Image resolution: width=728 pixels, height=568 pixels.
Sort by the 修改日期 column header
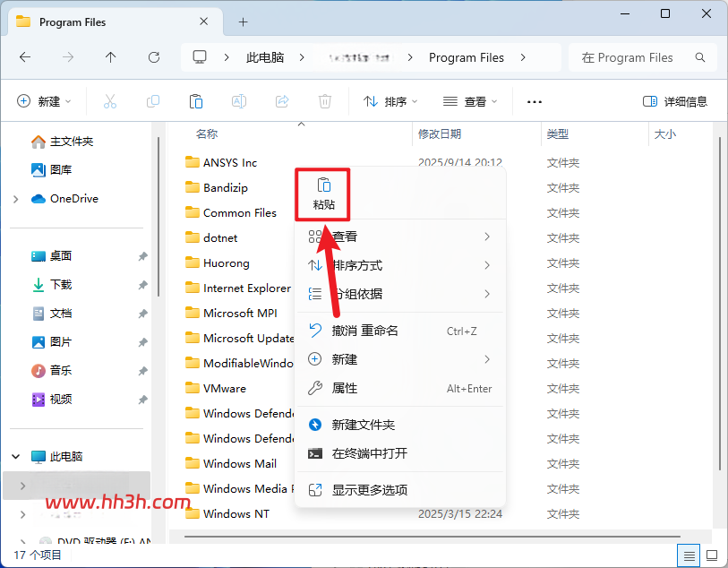click(439, 134)
